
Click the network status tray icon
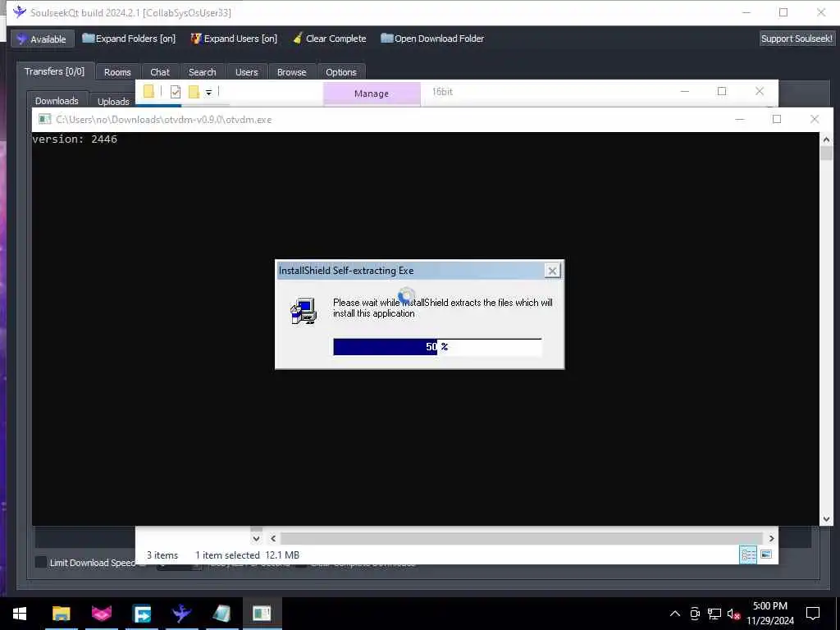click(x=714, y=614)
